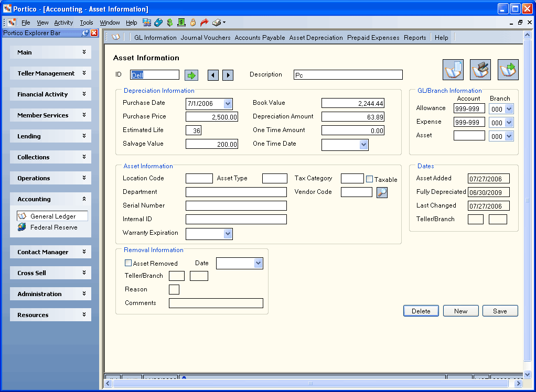
Task: Click the green arrow next to ID field
Action: 191,75
